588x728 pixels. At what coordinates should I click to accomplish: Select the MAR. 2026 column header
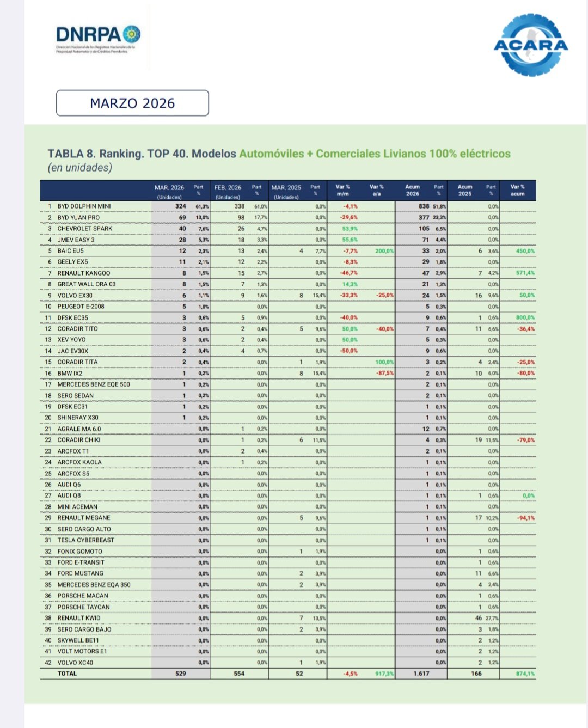click(169, 191)
